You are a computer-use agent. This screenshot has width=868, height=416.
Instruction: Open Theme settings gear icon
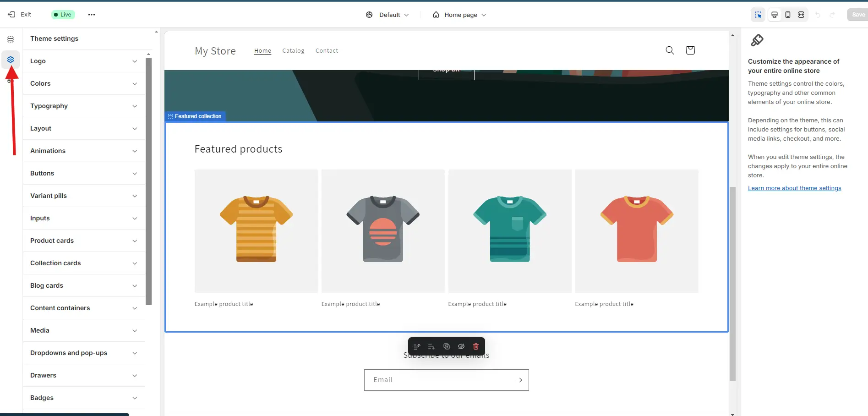[x=11, y=60]
